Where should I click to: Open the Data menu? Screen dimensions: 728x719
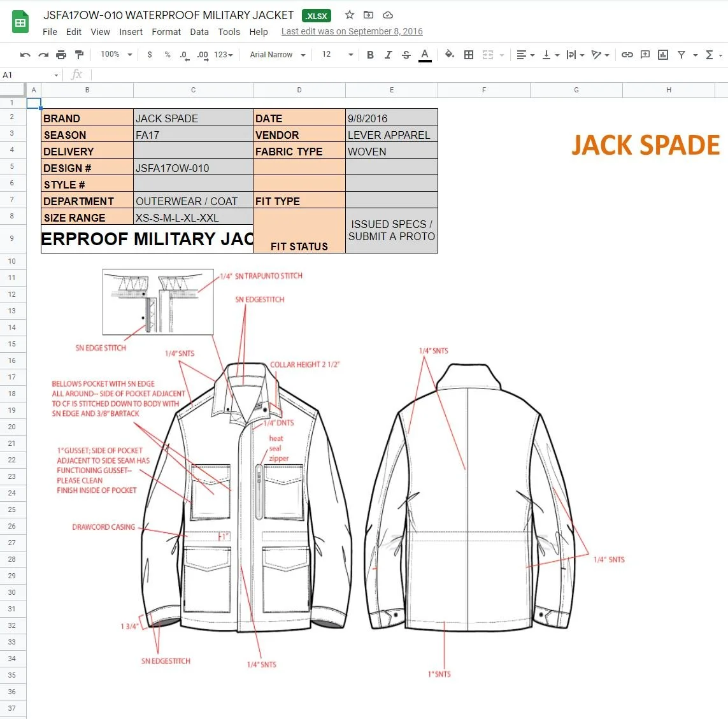pos(199,32)
